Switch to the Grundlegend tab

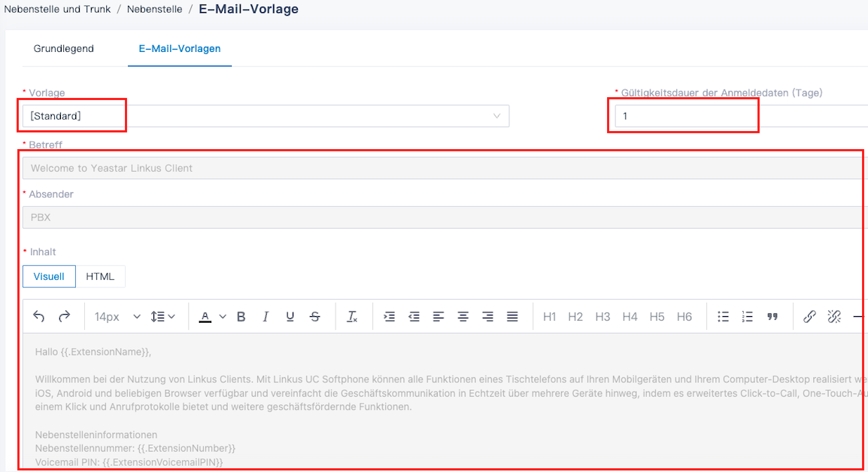pos(64,48)
